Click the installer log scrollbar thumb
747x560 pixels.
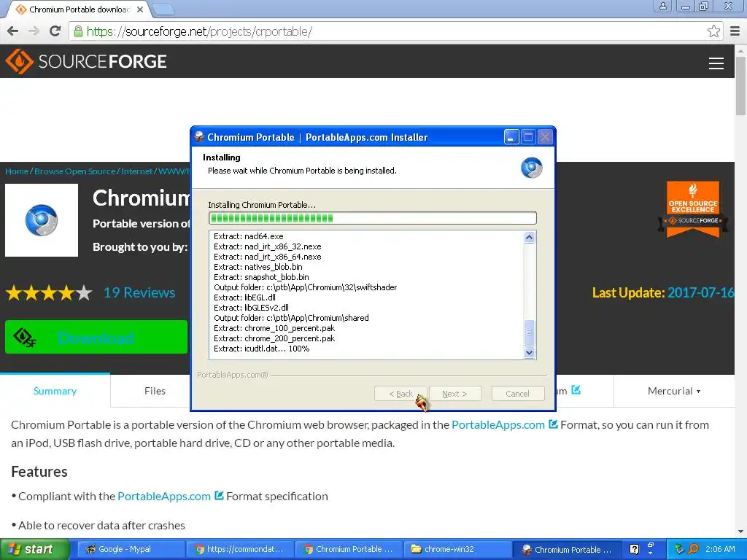pos(530,332)
